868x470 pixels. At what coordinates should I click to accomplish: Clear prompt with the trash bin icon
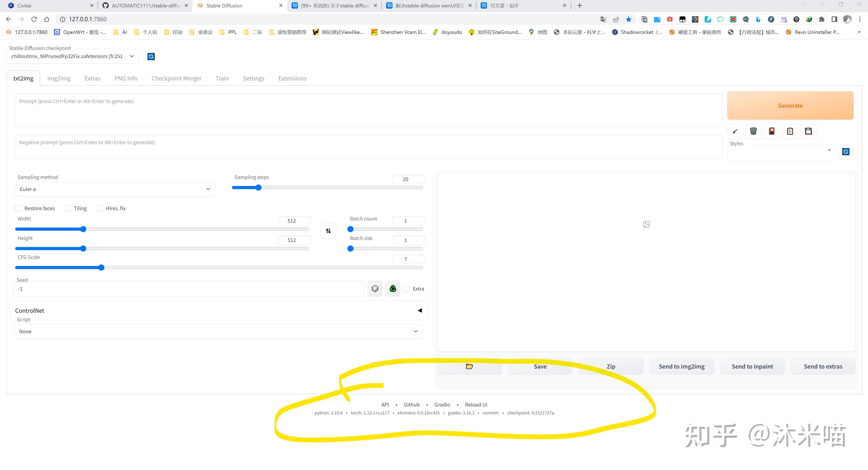(x=753, y=131)
